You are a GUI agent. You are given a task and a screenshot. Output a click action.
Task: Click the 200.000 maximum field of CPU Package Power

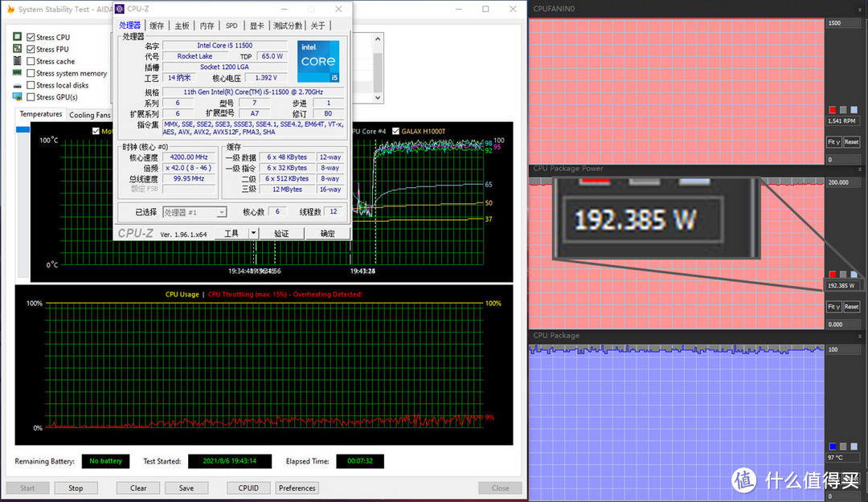click(x=842, y=182)
